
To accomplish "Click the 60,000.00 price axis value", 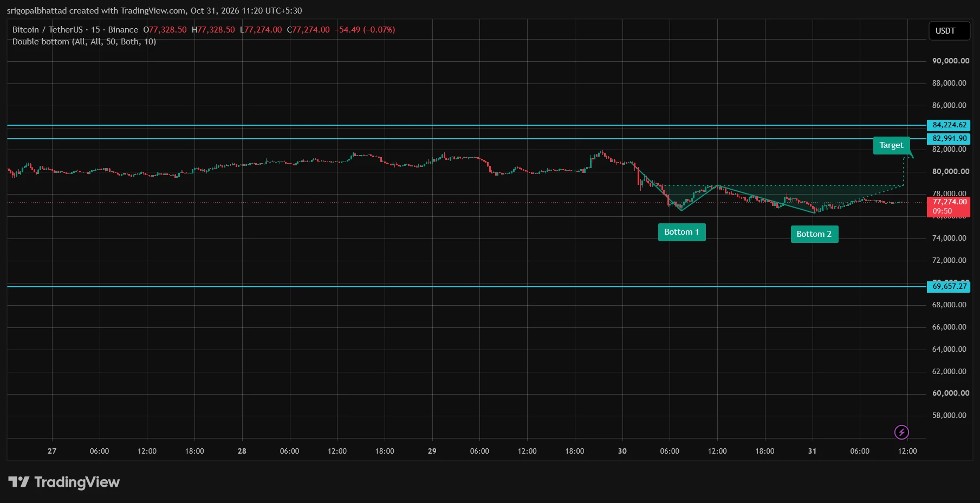I will [x=951, y=393].
